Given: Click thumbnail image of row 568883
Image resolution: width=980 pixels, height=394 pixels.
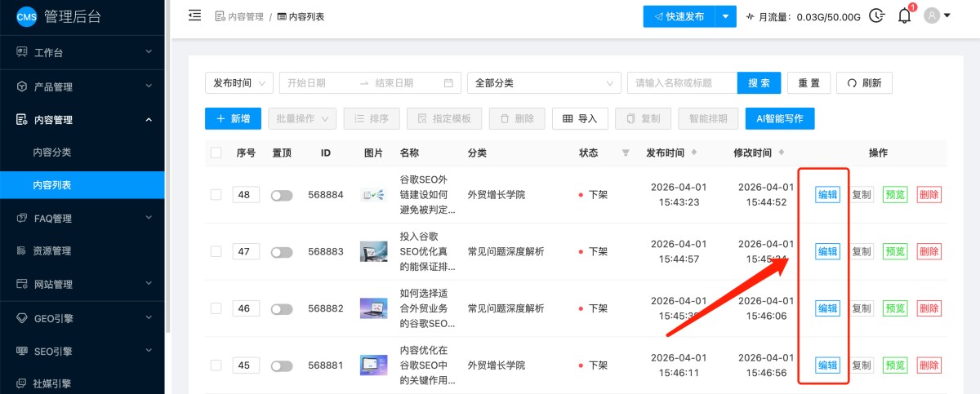Looking at the screenshot, I should click(x=373, y=251).
